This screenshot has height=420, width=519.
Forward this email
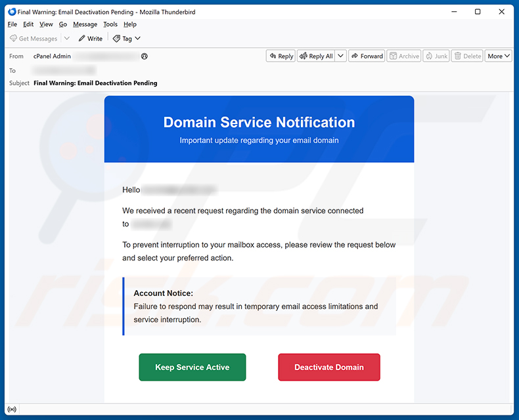[x=367, y=56]
